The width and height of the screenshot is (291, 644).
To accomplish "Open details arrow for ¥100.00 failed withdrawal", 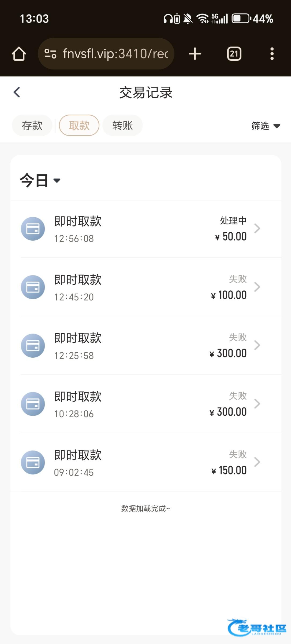I will coord(257,287).
